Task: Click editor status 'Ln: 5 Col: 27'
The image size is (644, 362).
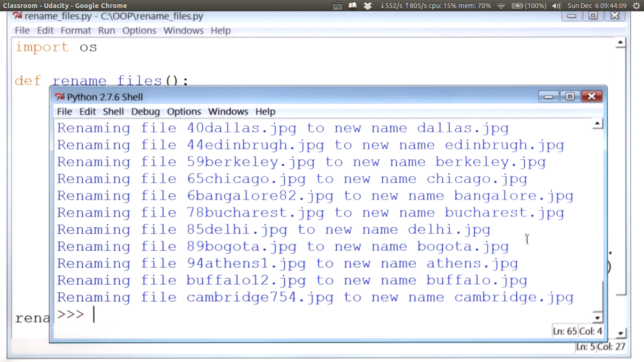Action: pos(601,347)
